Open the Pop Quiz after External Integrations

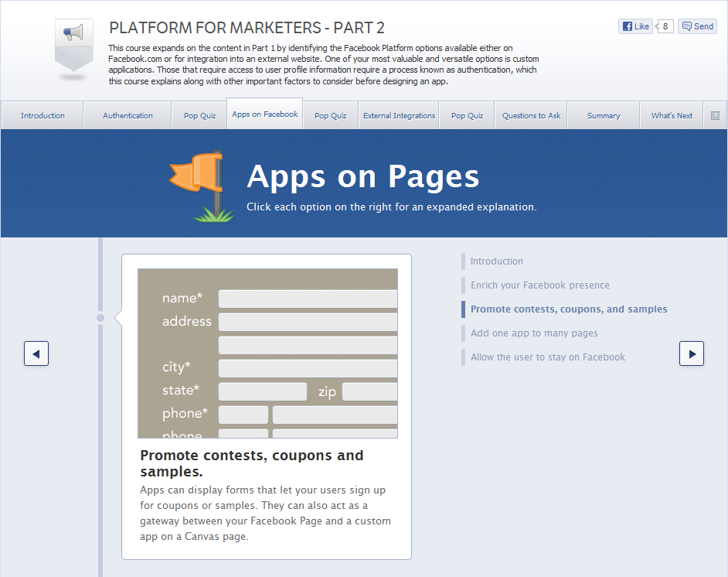tap(467, 115)
